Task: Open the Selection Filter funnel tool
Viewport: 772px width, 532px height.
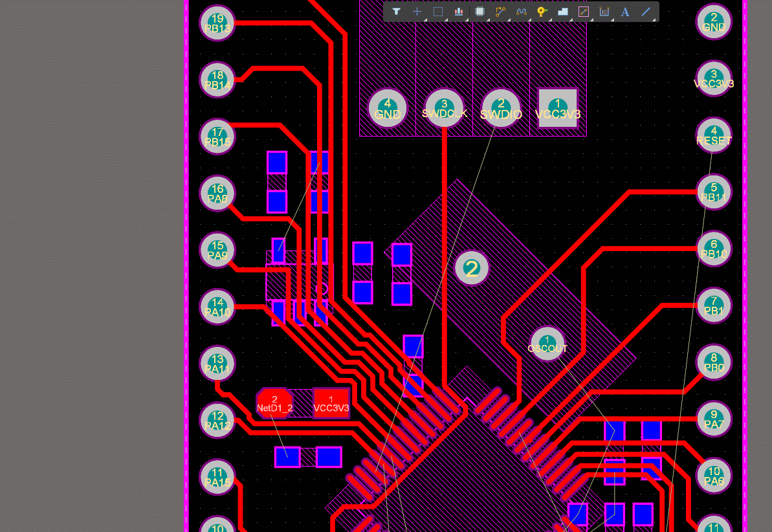Action: (396, 12)
